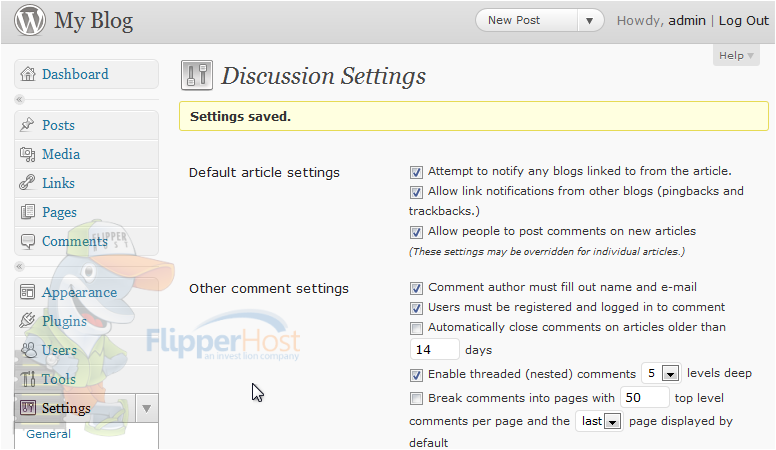776x450 pixels.
Task: Click the Links chain icon
Action: [27, 183]
